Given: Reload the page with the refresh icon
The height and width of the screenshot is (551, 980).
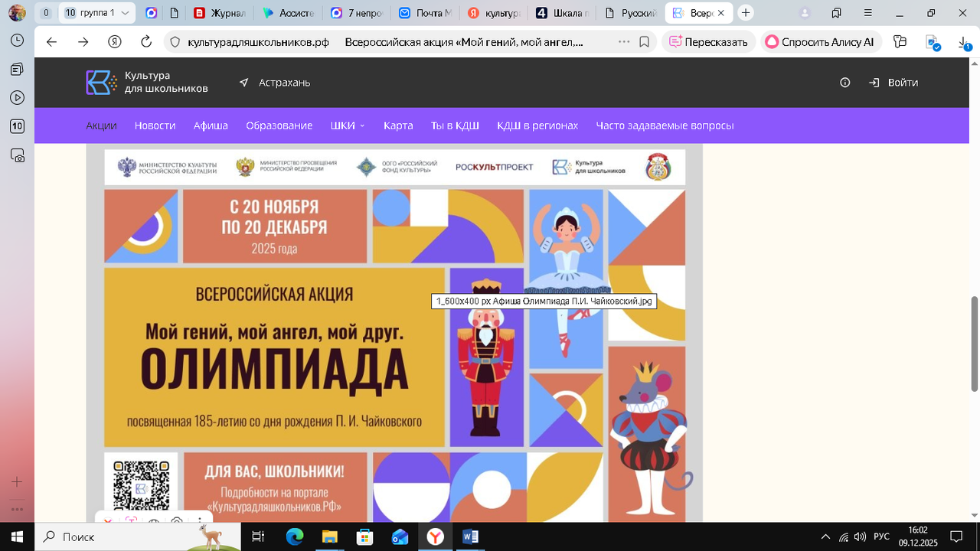Looking at the screenshot, I should tap(146, 42).
